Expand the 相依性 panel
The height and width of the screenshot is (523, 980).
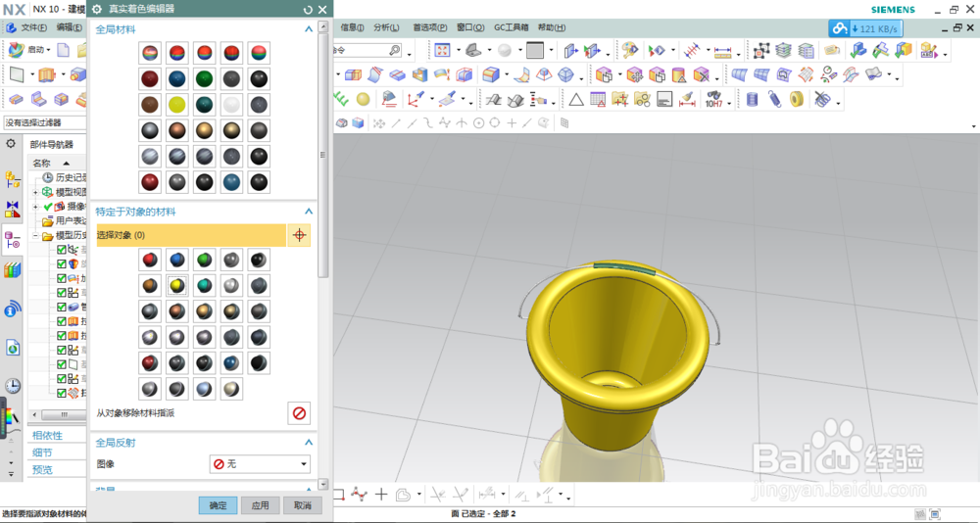coord(47,436)
